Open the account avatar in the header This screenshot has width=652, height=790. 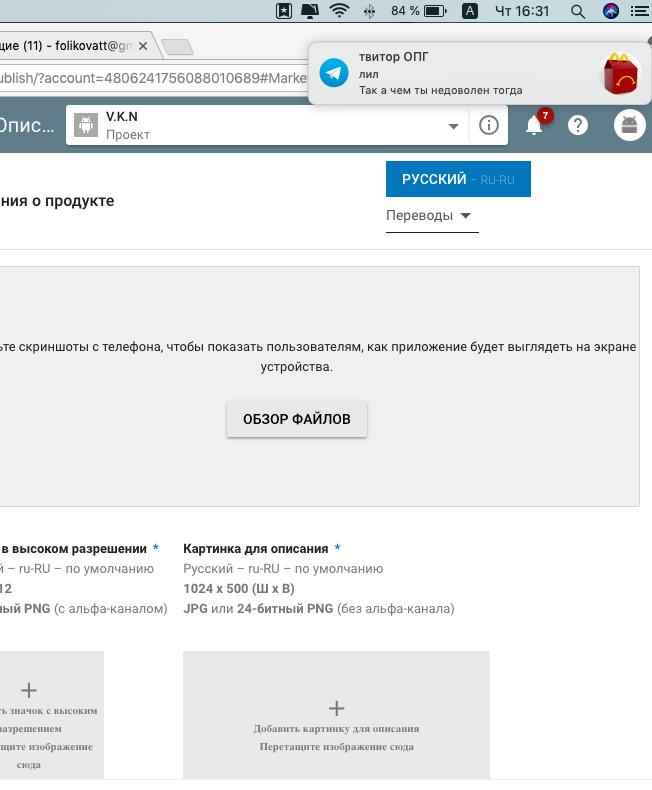pos(629,125)
